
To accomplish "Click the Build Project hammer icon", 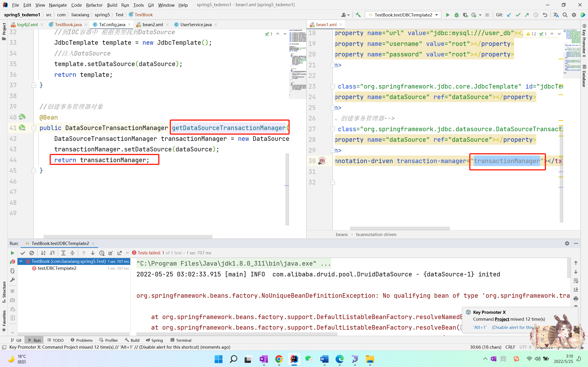I will [x=358, y=15].
